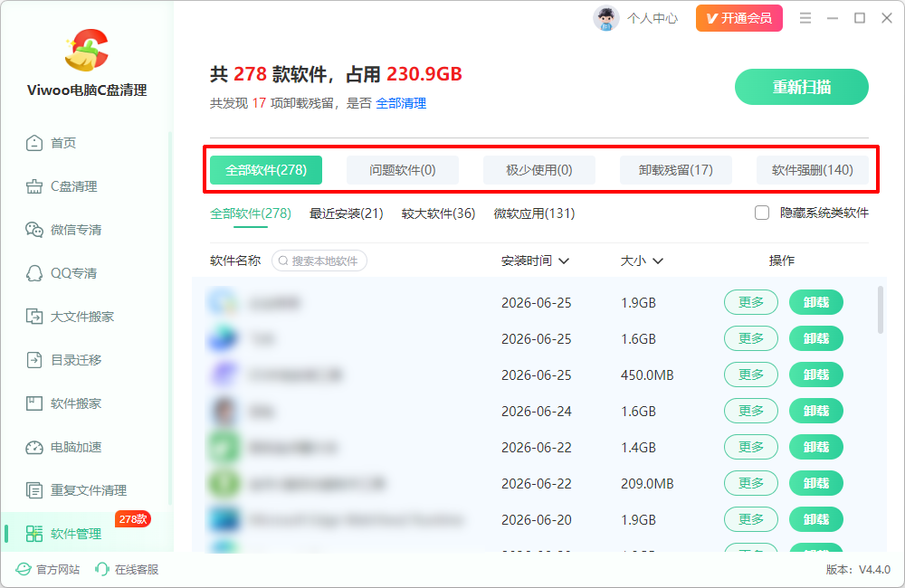Image resolution: width=905 pixels, height=588 pixels.
Task: Sort by 大小 dropdown arrow
Action: pos(657,261)
